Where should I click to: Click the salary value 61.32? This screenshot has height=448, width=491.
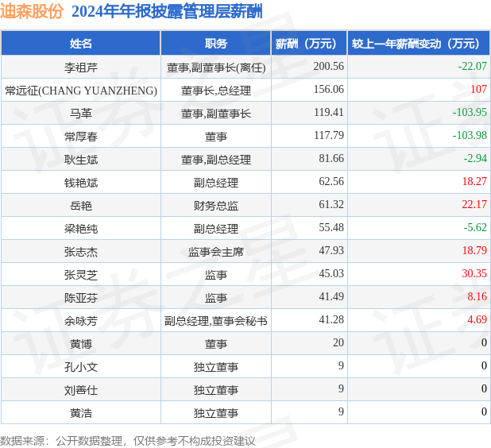(331, 204)
